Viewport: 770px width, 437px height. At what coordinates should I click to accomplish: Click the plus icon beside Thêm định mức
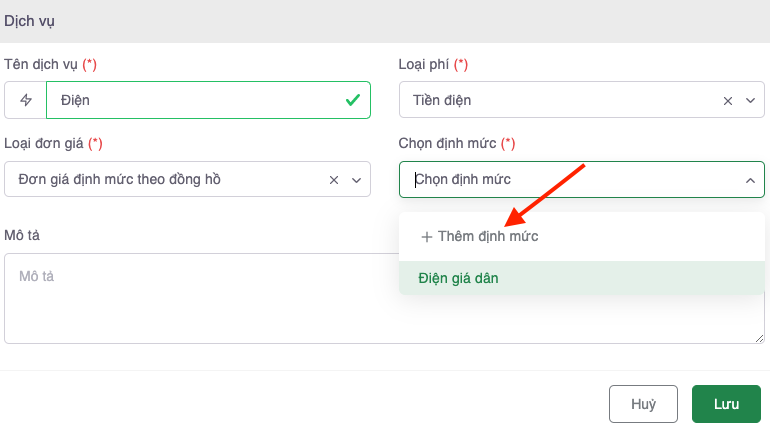tap(427, 237)
